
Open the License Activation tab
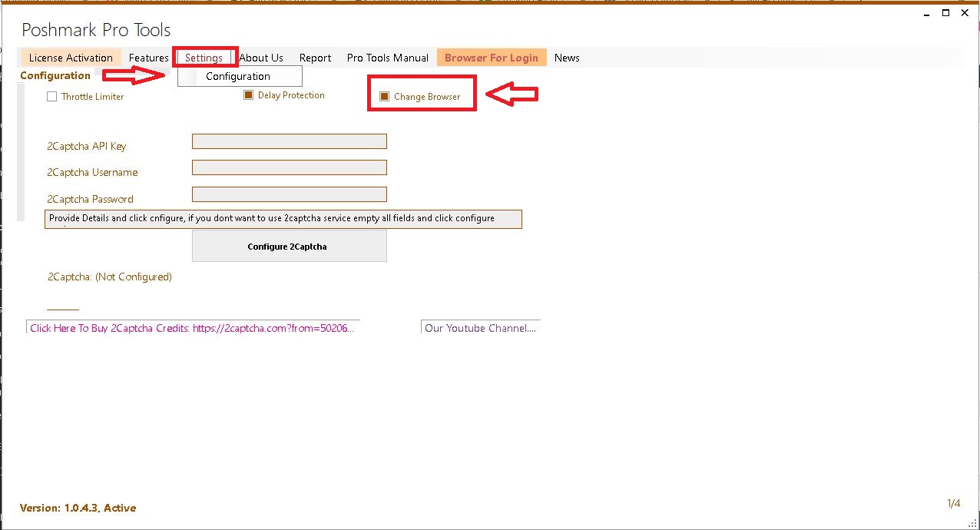(71, 58)
